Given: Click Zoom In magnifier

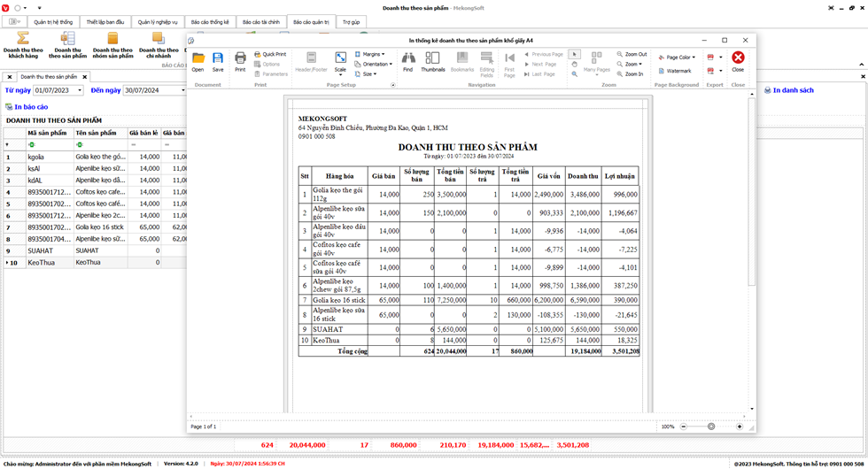Looking at the screenshot, I should (x=631, y=74).
